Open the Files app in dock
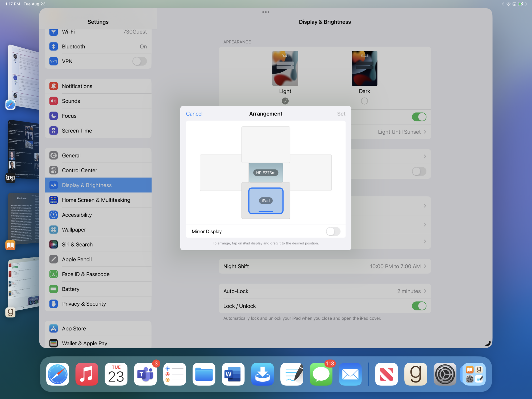 click(x=204, y=374)
